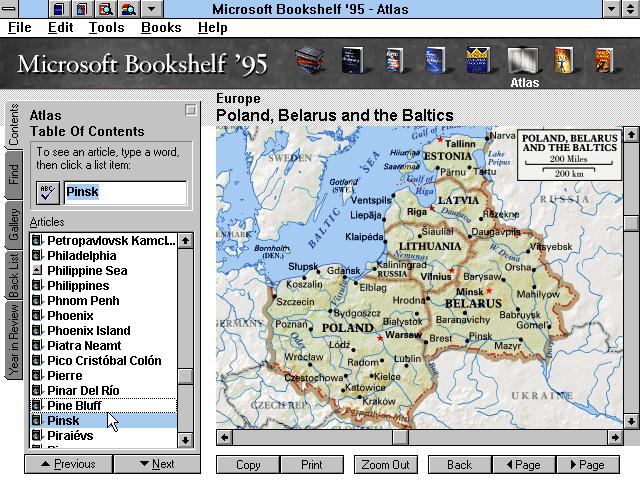
Task: Click the map icon beside Pierre
Action: [37, 375]
